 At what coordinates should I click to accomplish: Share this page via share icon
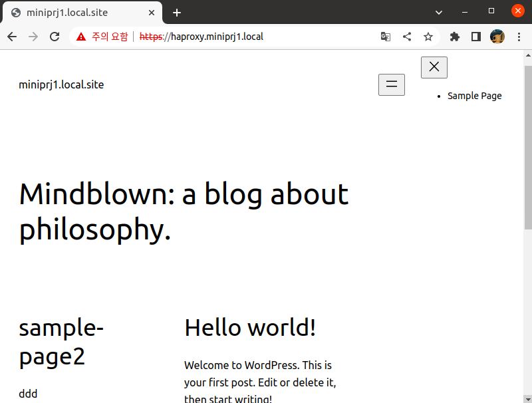(407, 37)
